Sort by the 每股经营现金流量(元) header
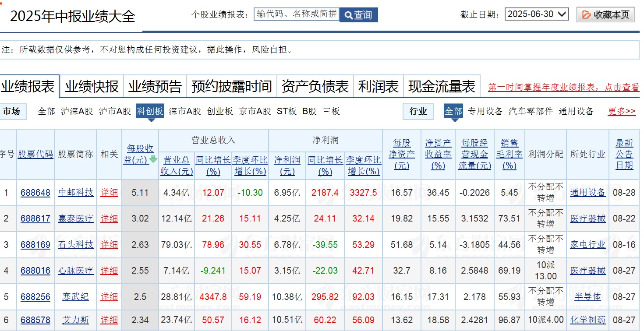The width and height of the screenshot is (644, 331). 475,154
